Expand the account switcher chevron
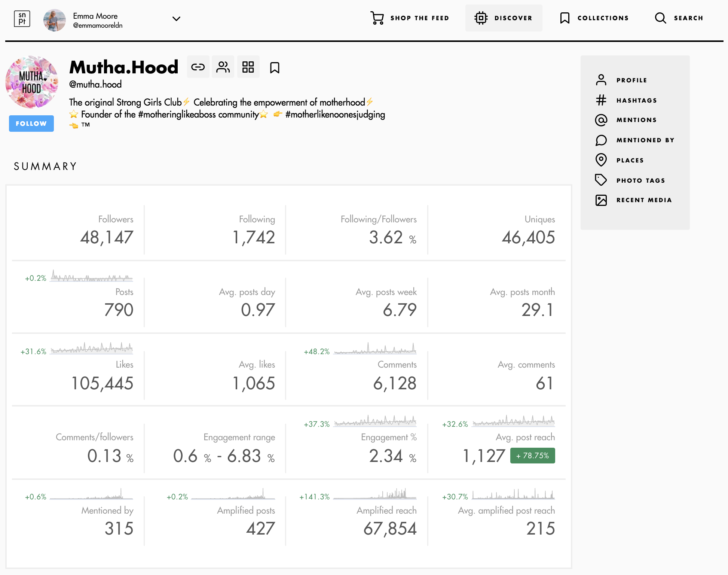 176,18
